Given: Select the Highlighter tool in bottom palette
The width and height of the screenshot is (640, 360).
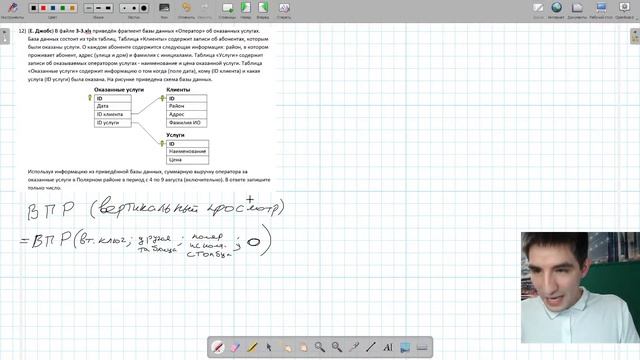Looking at the screenshot, I should (x=252, y=347).
